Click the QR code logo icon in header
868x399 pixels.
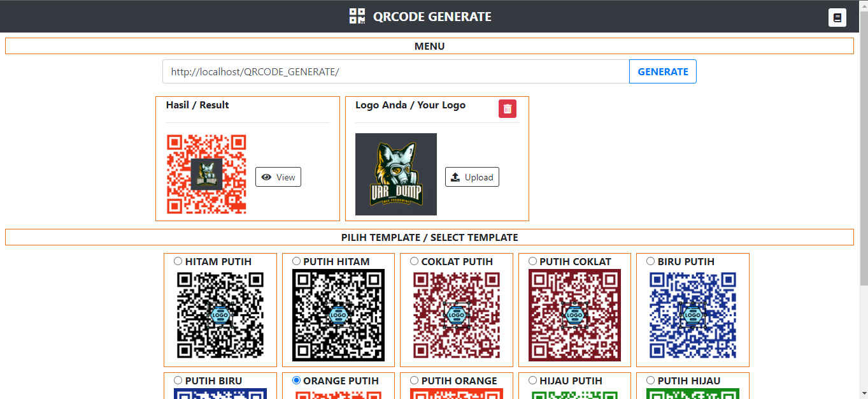click(x=357, y=17)
